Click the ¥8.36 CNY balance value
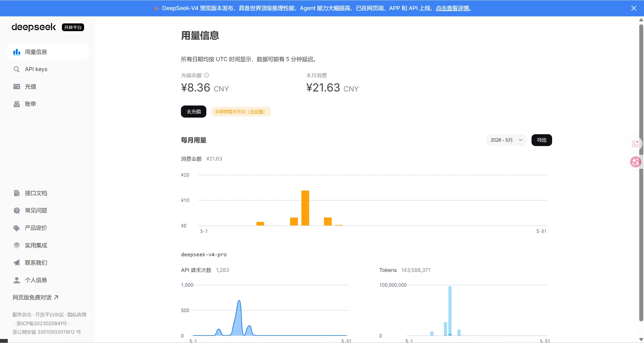Viewport: 644px width, 343px height. coord(205,88)
